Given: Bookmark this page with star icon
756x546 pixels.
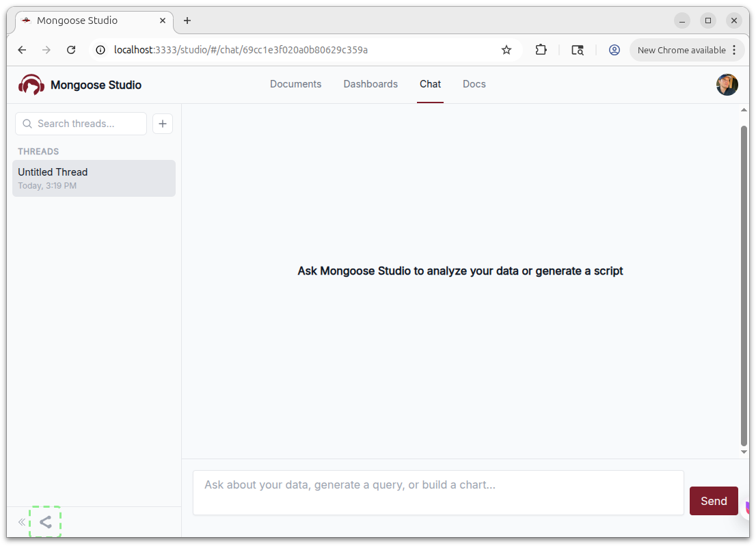Looking at the screenshot, I should [507, 50].
